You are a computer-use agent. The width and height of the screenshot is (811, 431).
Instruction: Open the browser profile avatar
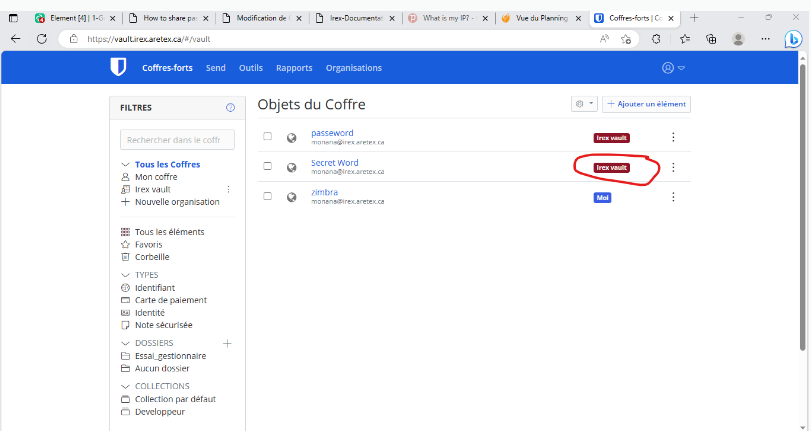pos(739,39)
